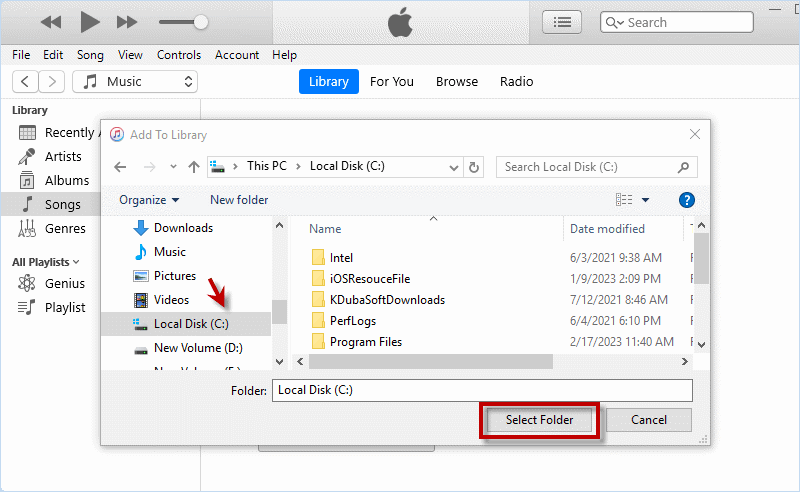Click the dialog Forward arrow
The height and width of the screenshot is (492, 800).
149,167
